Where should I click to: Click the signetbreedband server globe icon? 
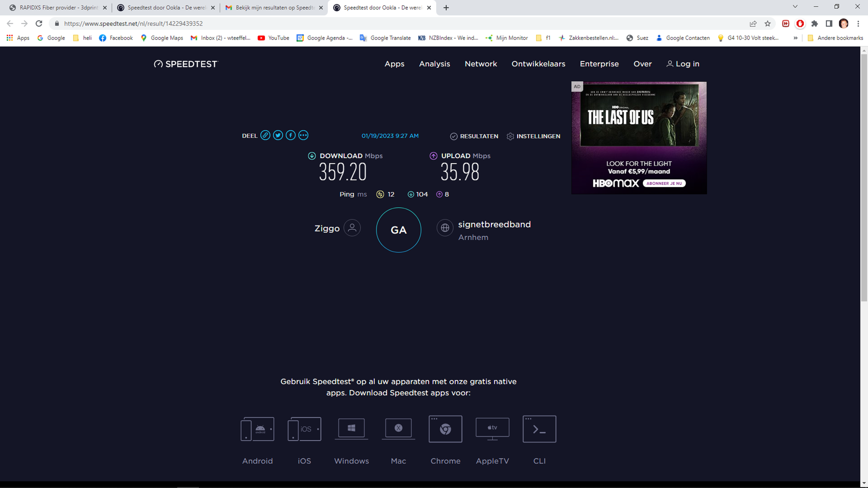pyautogui.click(x=445, y=228)
